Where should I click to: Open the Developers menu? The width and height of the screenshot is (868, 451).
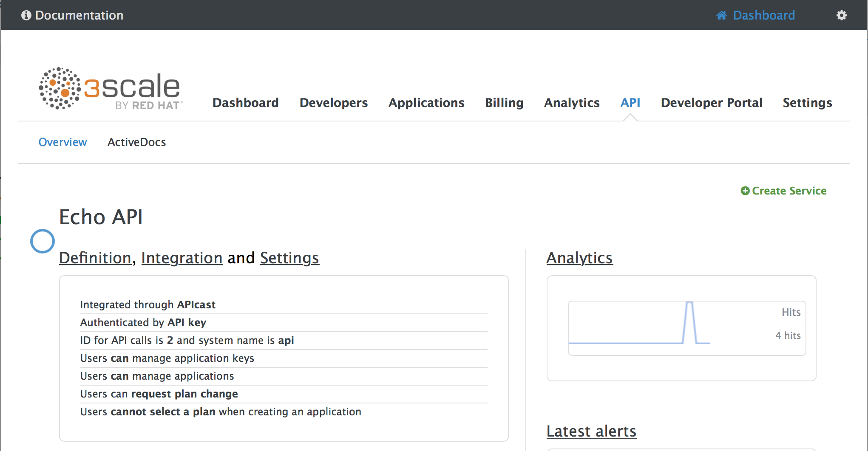[333, 103]
